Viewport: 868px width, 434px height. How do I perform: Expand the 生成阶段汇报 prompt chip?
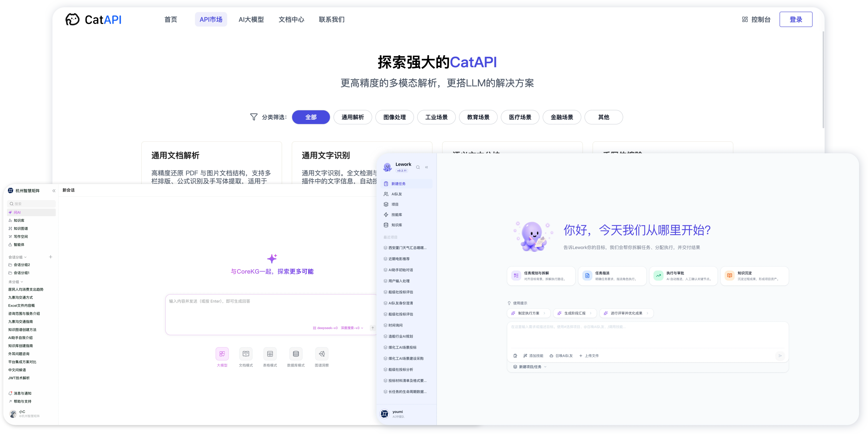575,313
